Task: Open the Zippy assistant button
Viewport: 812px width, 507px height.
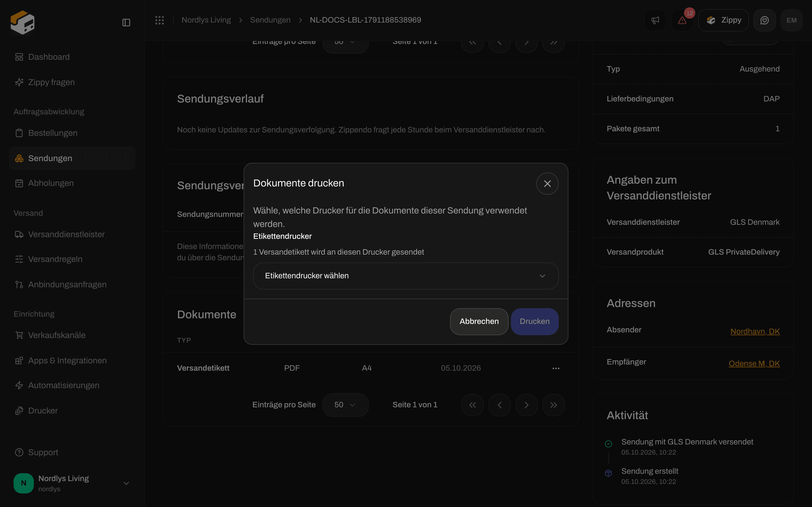Action: (723, 20)
